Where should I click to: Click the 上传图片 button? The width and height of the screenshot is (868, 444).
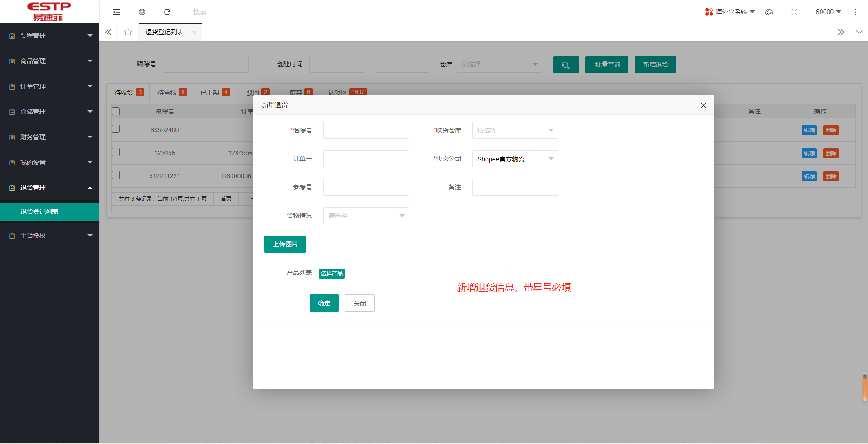(x=285, y=244)
